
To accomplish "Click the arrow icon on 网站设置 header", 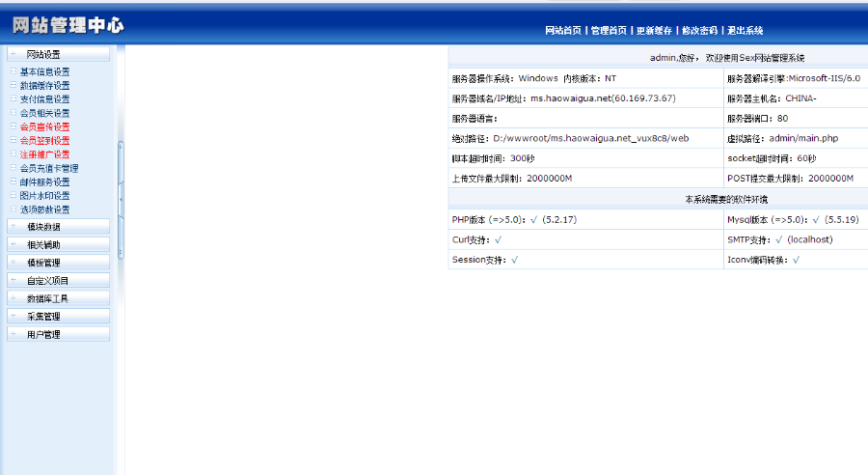I will pyautogui.click(x=14, y=54).
